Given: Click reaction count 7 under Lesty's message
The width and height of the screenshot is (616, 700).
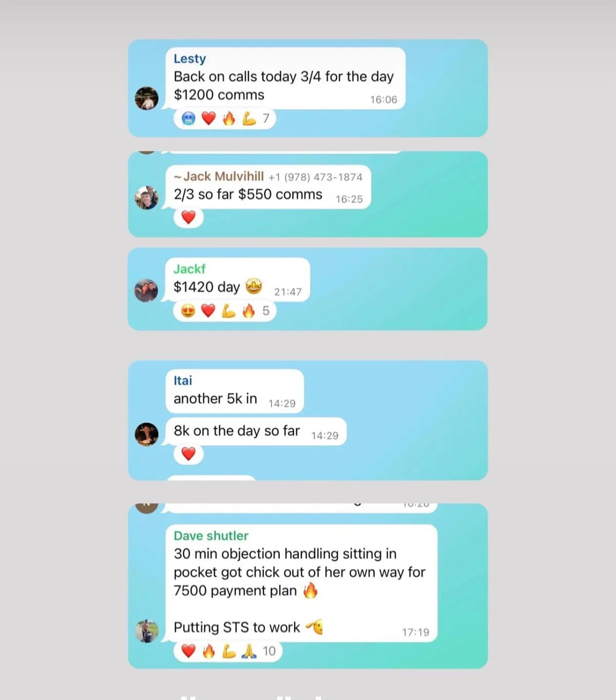Looking at the screenshot, I should pos(266,119).
